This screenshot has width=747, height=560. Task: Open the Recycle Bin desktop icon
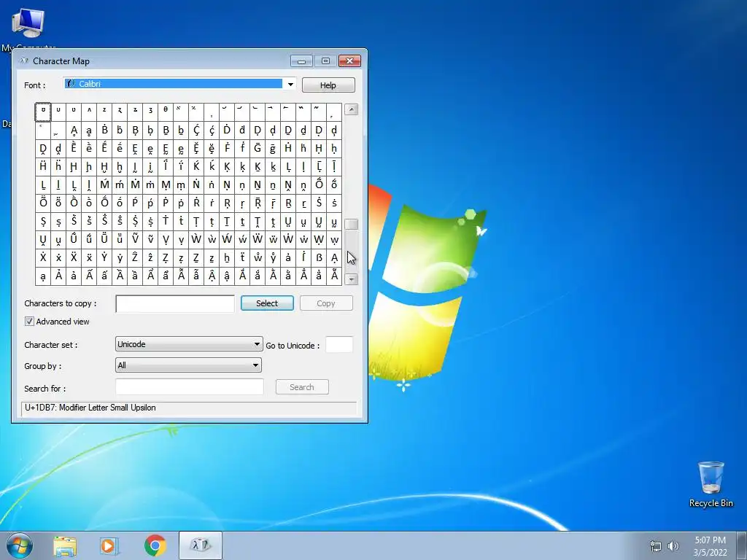[711, 484]
